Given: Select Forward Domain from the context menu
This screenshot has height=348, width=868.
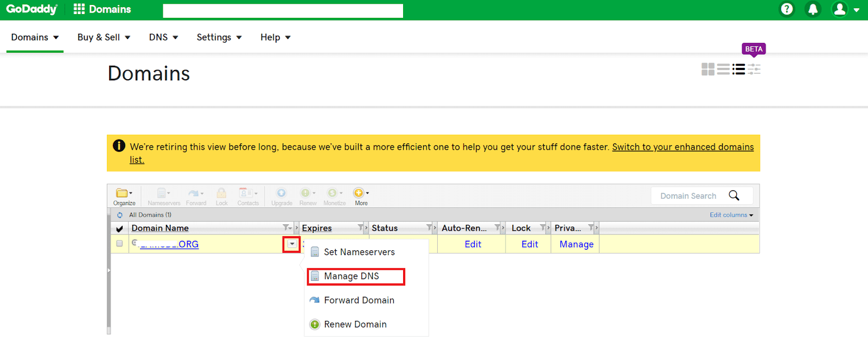Looking at the screenshot, I should coord(353,300).
